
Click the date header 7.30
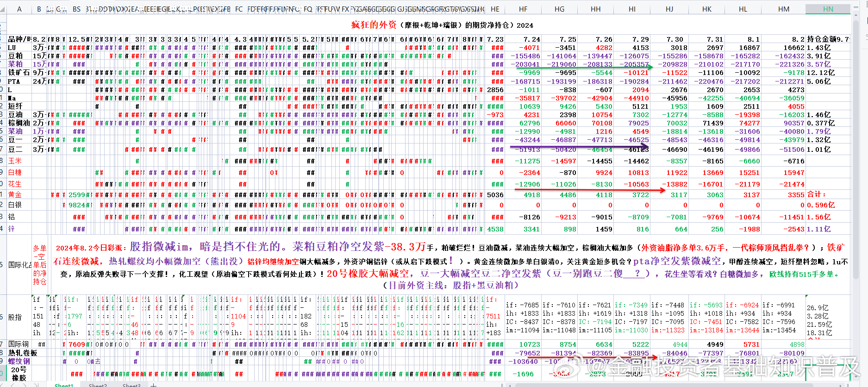pos(674,39)
